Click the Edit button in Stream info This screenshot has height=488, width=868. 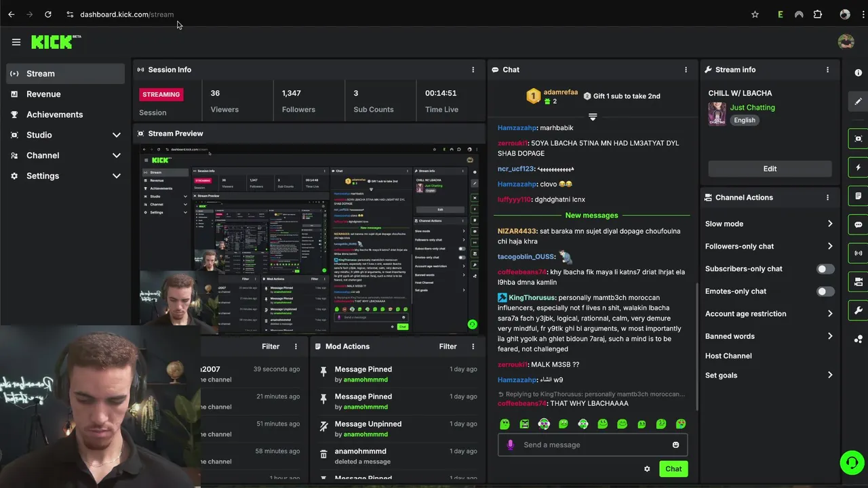click(770, 169)
